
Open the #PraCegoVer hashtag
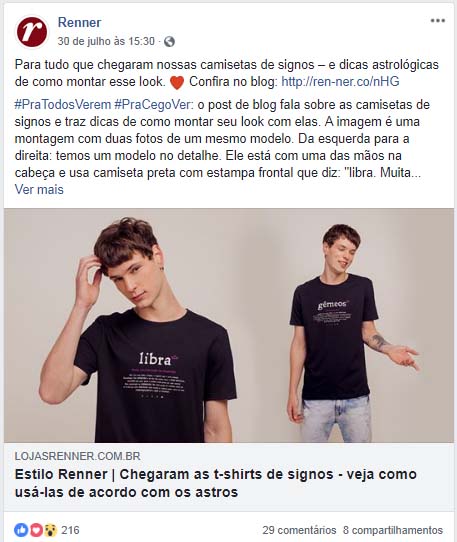tap(153, 104)
